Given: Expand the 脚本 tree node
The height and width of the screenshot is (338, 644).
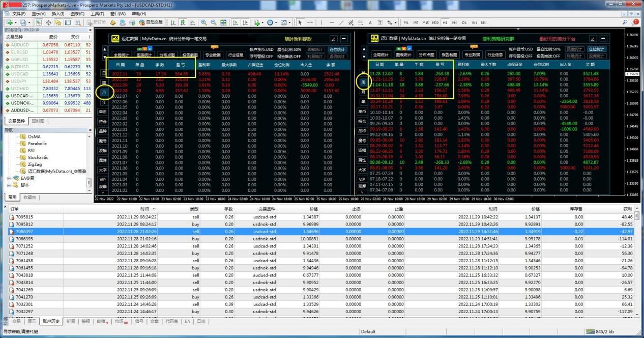Looking at the screenshot, I should pyautogui.click(x=9, y=185).
